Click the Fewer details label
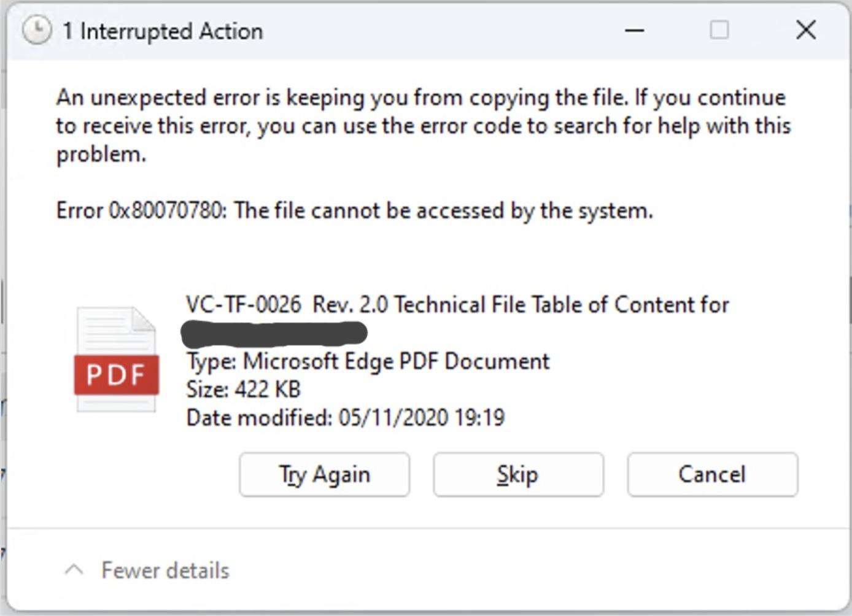The width and height of the screenshot is (852, 616). 165,571
